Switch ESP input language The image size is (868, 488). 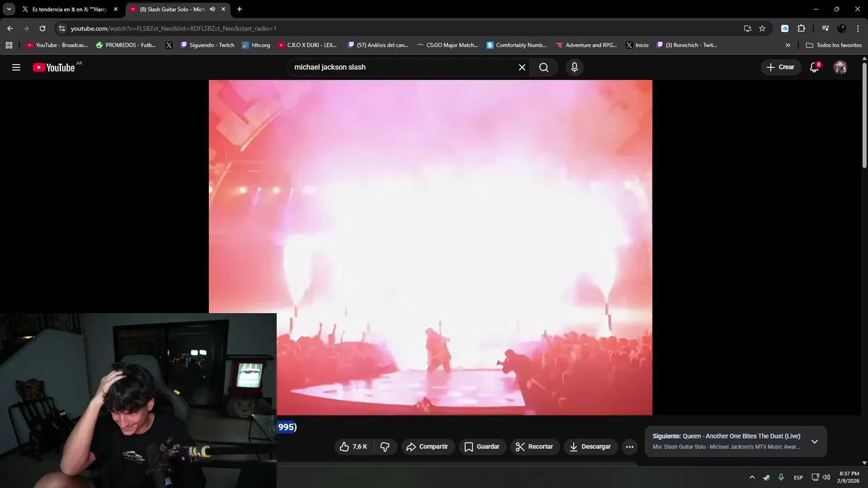tap(798, 477)
